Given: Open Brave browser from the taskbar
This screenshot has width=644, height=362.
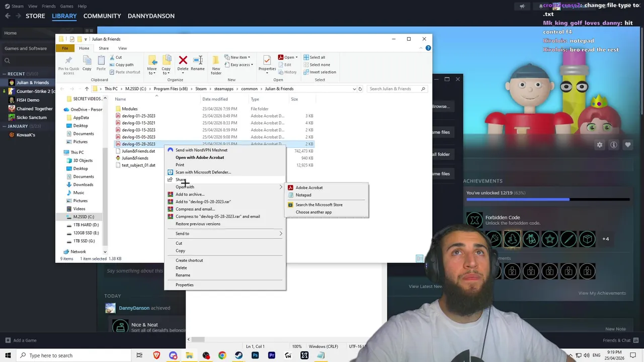Looking at the screenshot, I should (156, 355).
